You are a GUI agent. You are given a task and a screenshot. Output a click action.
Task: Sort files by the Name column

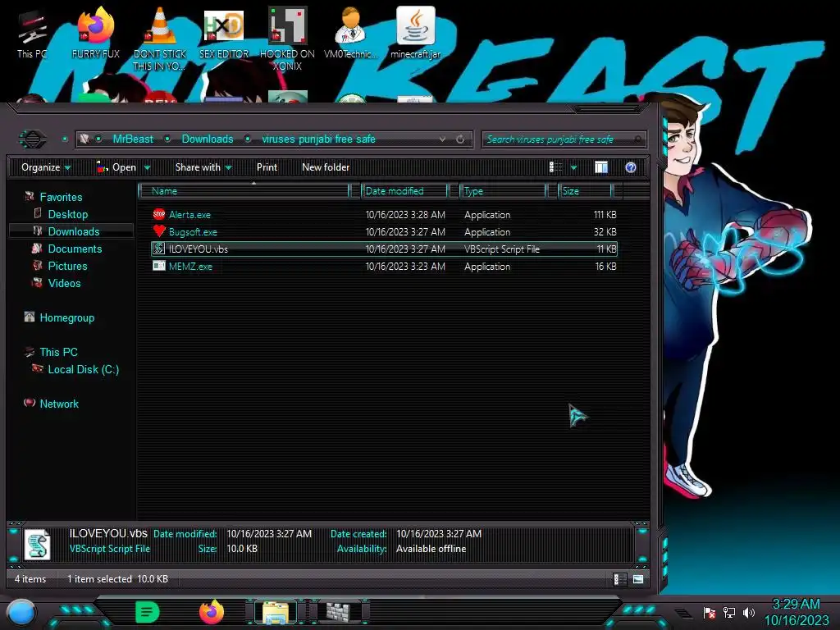coord(243,190)
